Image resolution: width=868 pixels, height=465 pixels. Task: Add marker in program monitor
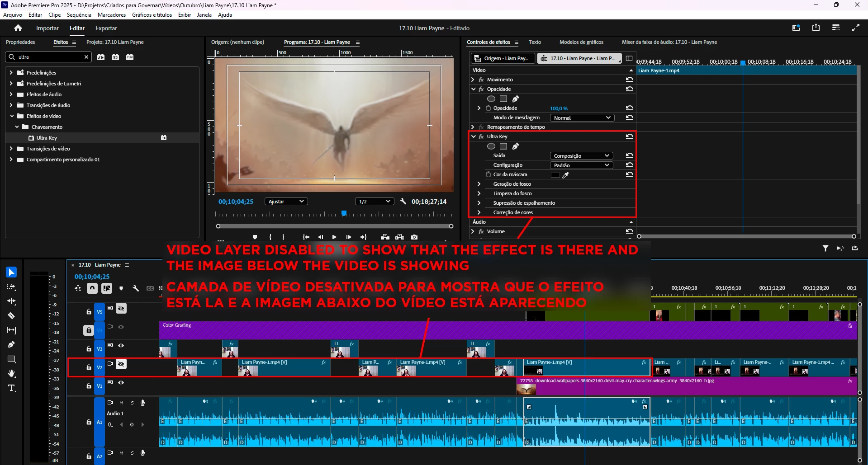click(x=255, y=237)
